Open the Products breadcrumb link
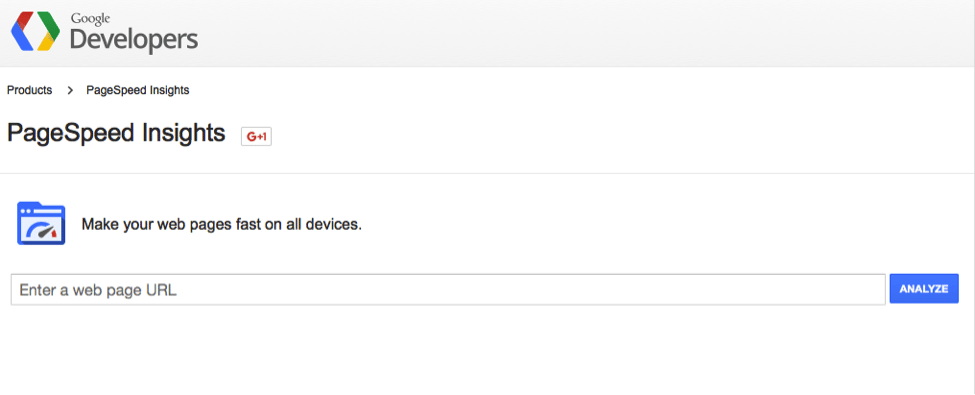Viewport: 975px width, 395px height. click(29, 90)
